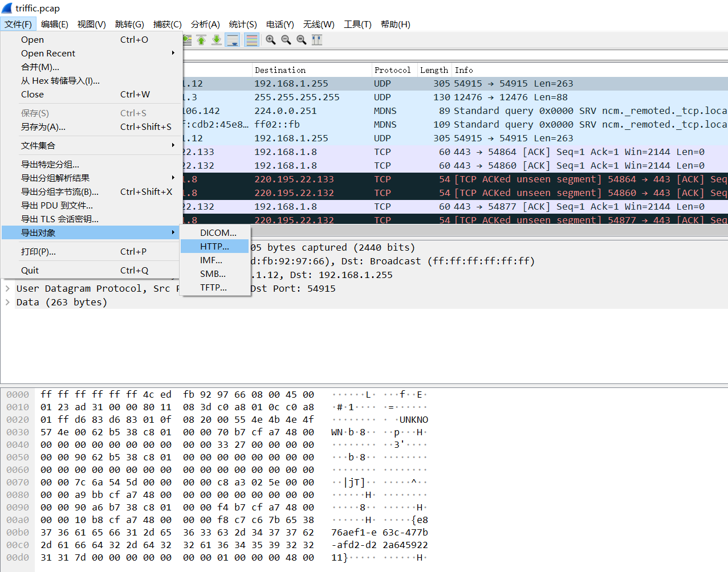The height and width of the screenshot is (572, 728).
Task: Expand the User Datagram Protocol tree row
Action: tap(7, 288)
